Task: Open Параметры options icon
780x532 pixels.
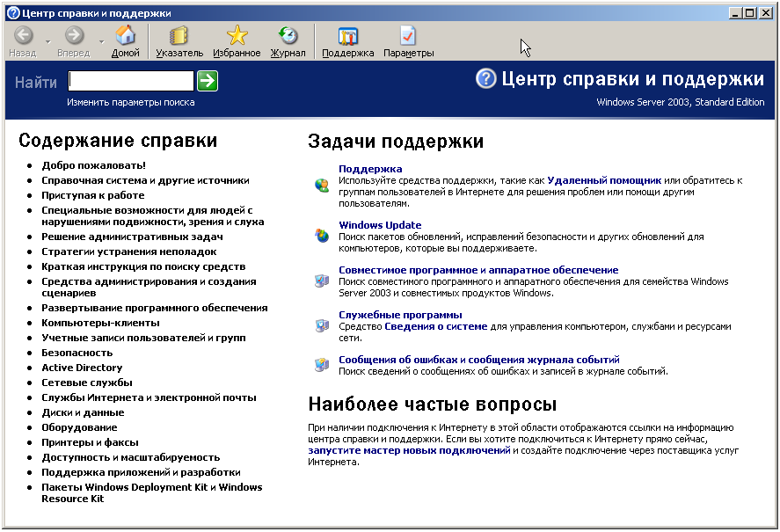Action: point(408,35)
